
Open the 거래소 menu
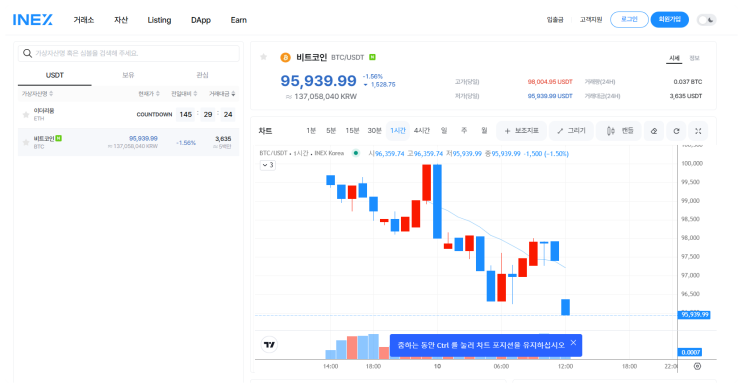(x=84, y=20)
